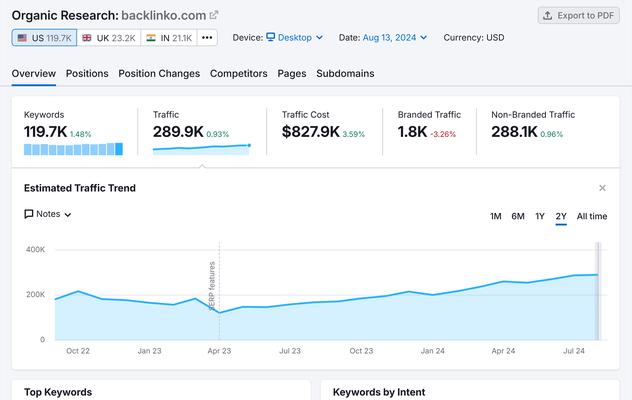632x400 pixels.
Task: Click the Export to PDF button
Action: pos(578,15)
